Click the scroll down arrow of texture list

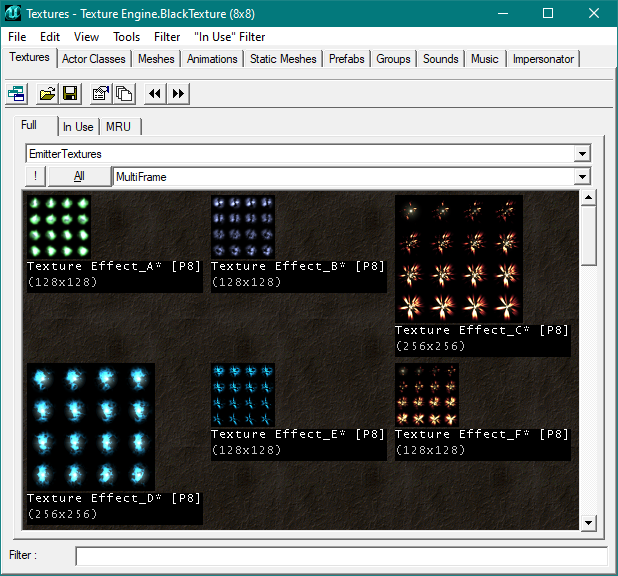click(x=588, y=523)
